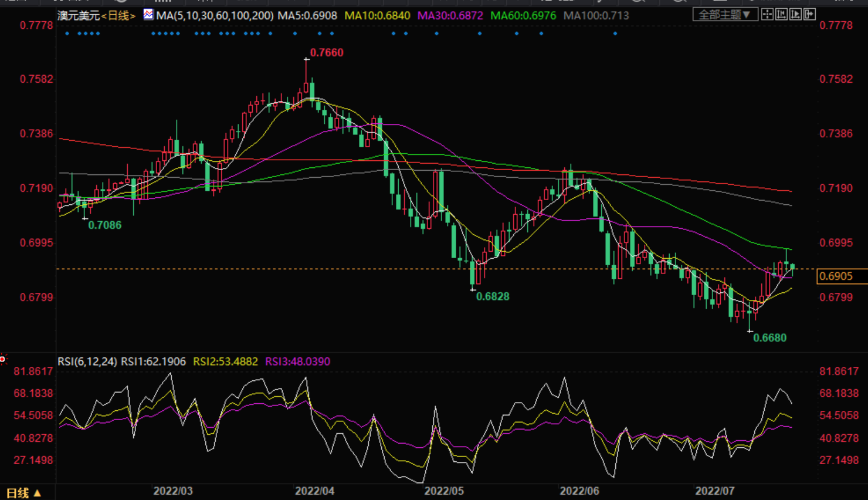Image resolution: width=868 pixels, height=500 pixels.
Task: Click the scroll-right panel icon
Action: pos(809,15)
